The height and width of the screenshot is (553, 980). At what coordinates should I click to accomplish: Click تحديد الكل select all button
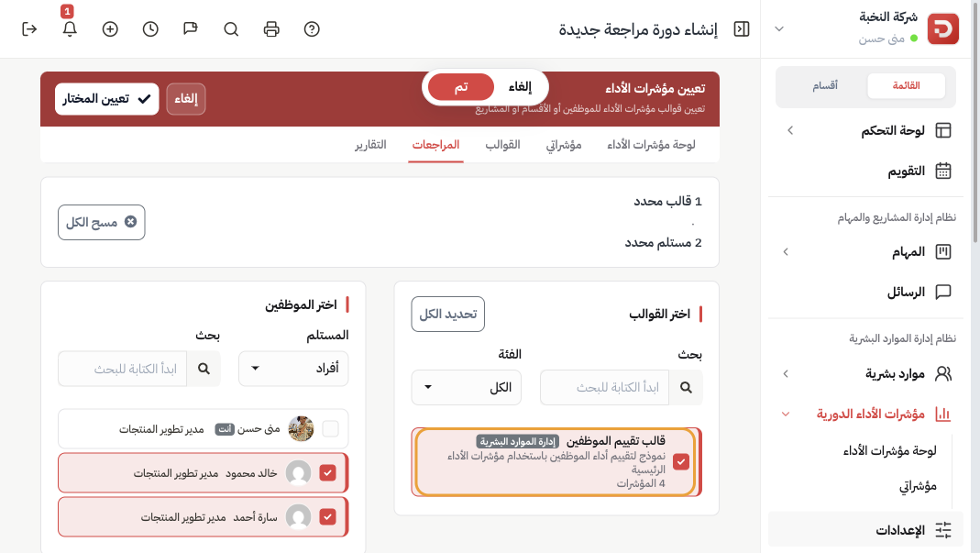tap(447, 314)
